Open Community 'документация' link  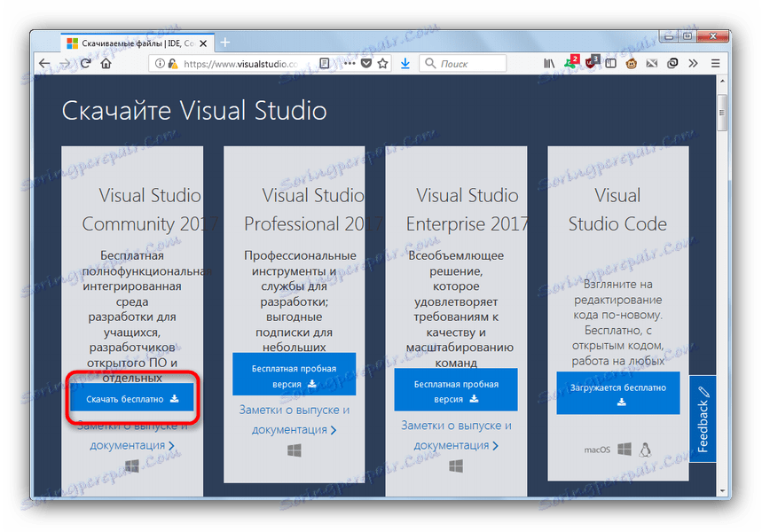pos(131,445)
